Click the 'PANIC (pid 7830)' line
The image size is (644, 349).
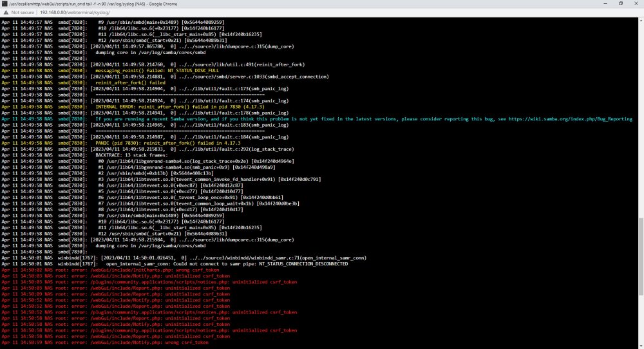click(121, 144)
